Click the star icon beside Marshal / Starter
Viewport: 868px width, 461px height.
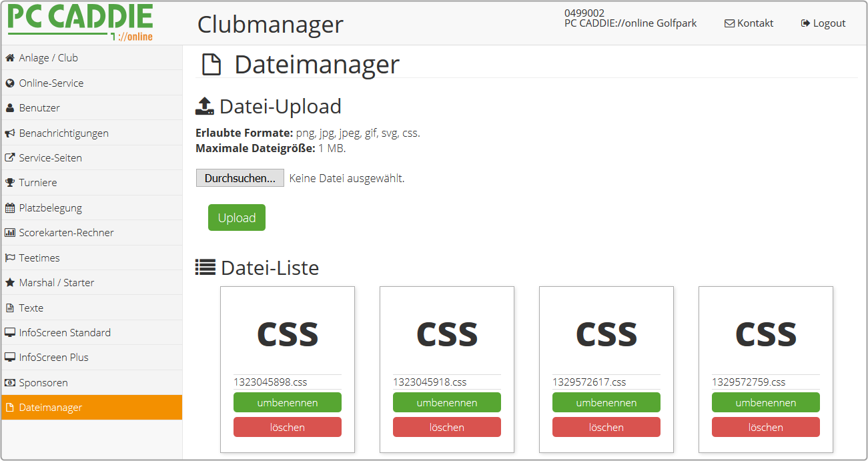[10, 283]
